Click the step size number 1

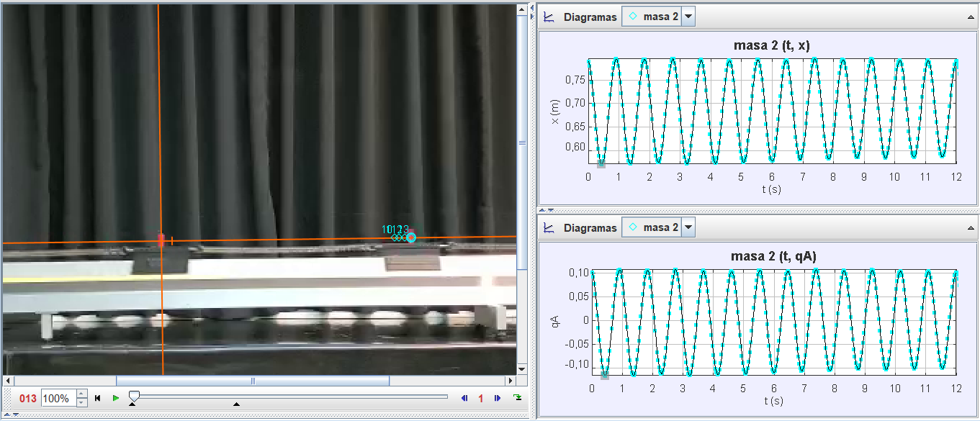pyautogui.click(x=481, y=398)
